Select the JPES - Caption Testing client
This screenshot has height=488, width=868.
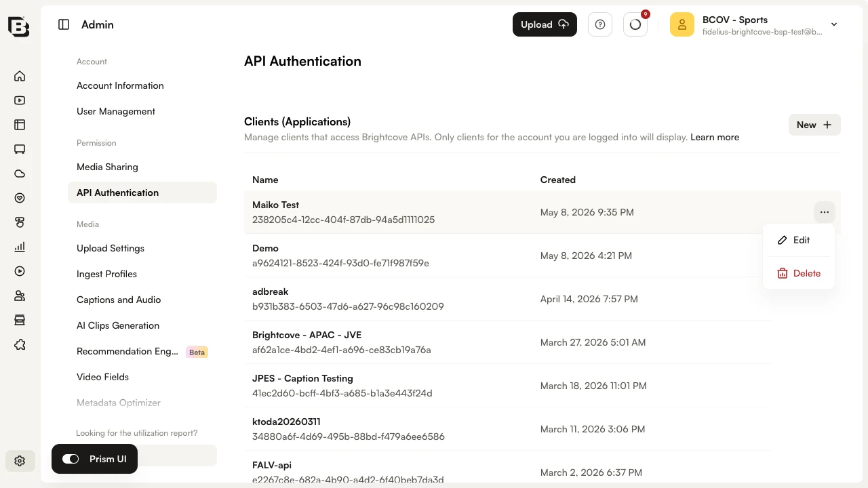pos(302,378)
